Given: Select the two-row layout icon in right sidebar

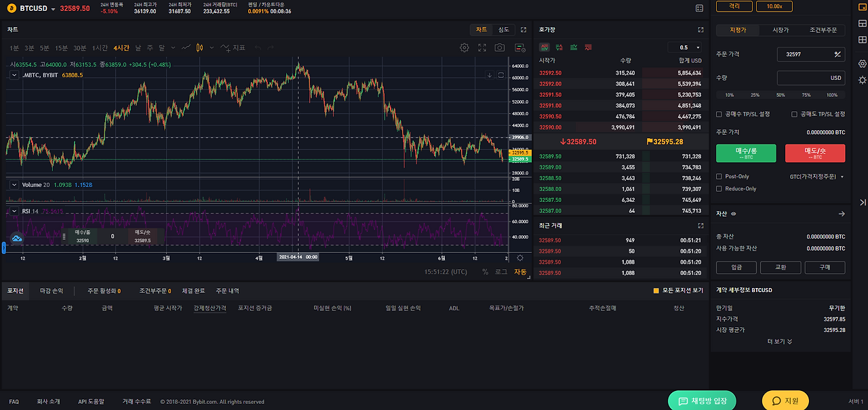Looking at the screenshot, I should click(862, 24).
